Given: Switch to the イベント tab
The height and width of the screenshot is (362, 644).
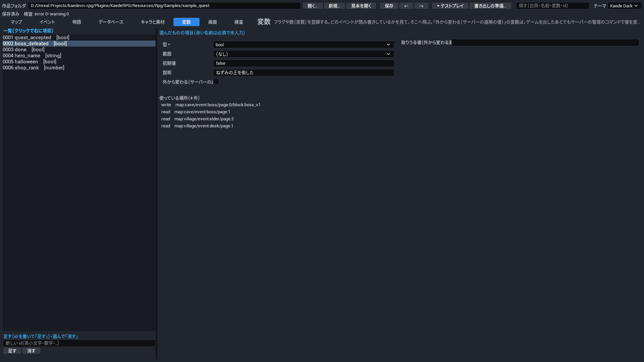Looking at the screenshot, I should [x=47, y=22].
